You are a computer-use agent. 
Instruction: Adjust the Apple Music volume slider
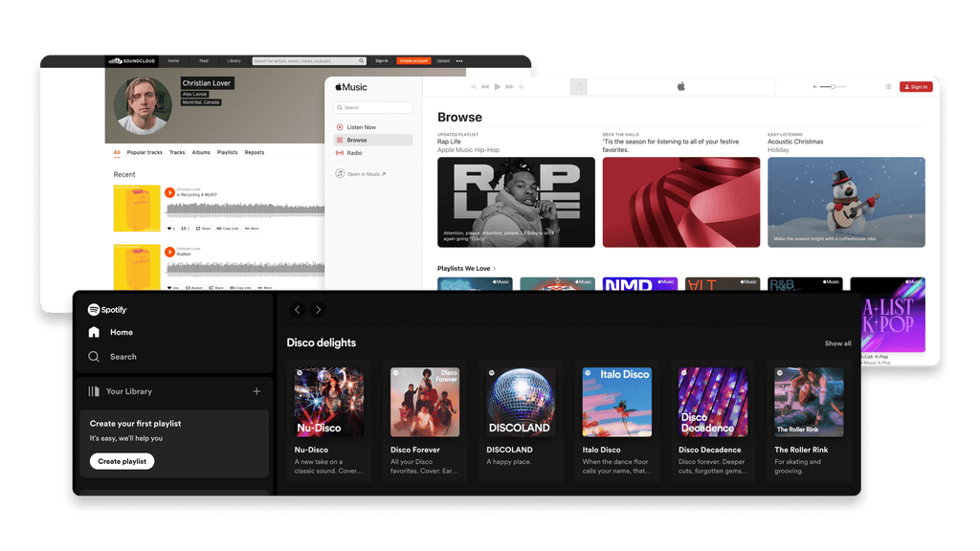tap(831, 85)
